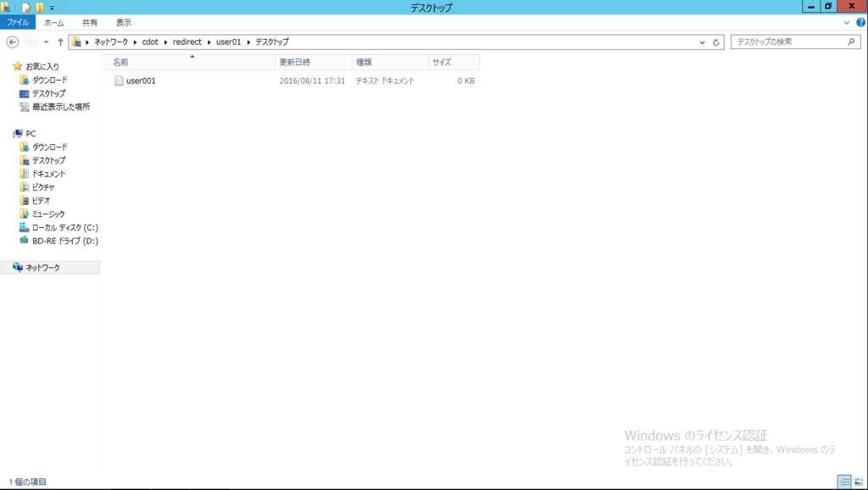The width and height of the screenshot is (868, 490).
Task: Expand the arrow after user01 in the address bar
Action: [248, 42]
